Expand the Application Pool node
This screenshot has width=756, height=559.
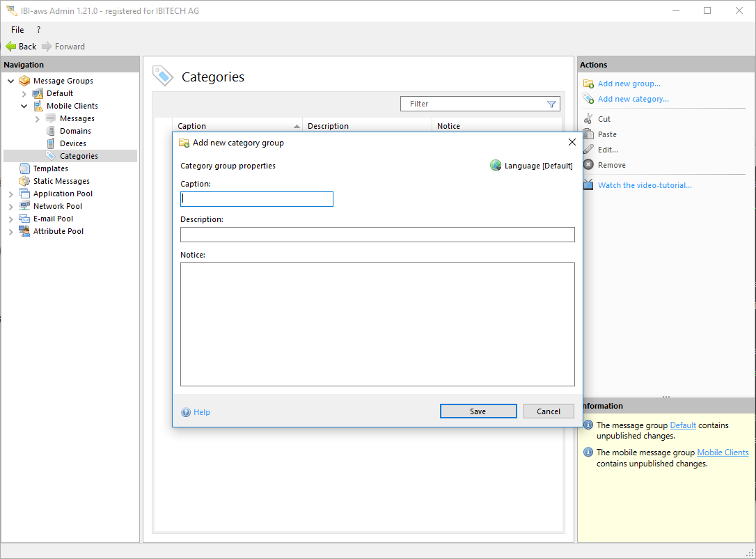pos(10,194)
